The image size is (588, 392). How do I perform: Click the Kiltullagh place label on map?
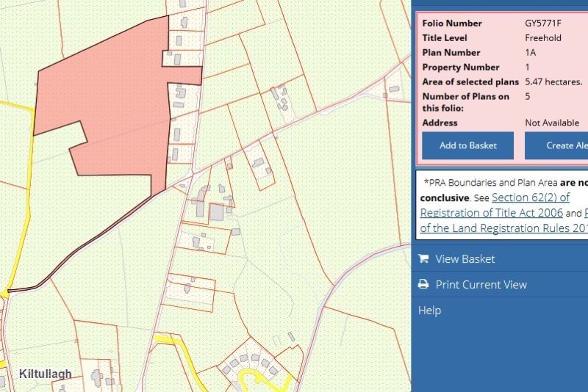[x=45, y=374]
